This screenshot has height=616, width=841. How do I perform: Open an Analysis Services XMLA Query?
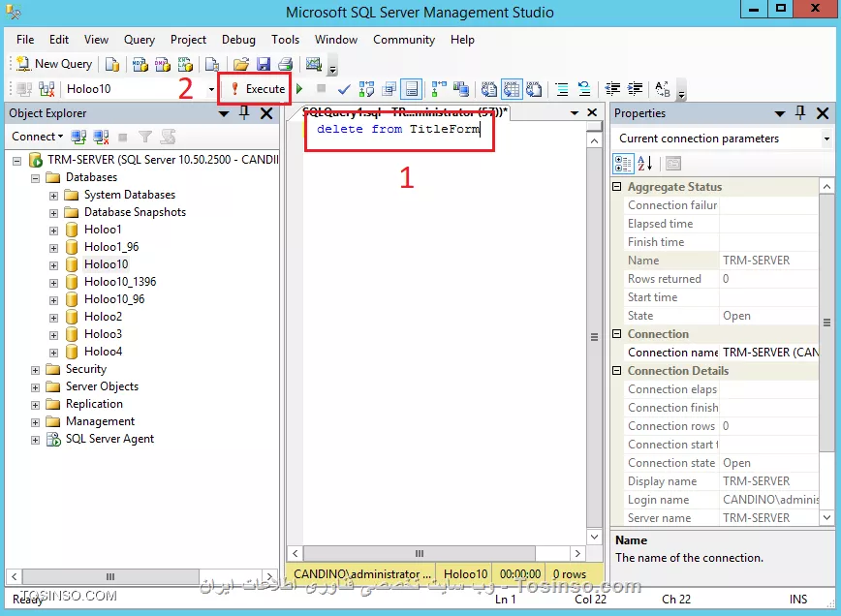pyautogui.click(x=186, y=64)
